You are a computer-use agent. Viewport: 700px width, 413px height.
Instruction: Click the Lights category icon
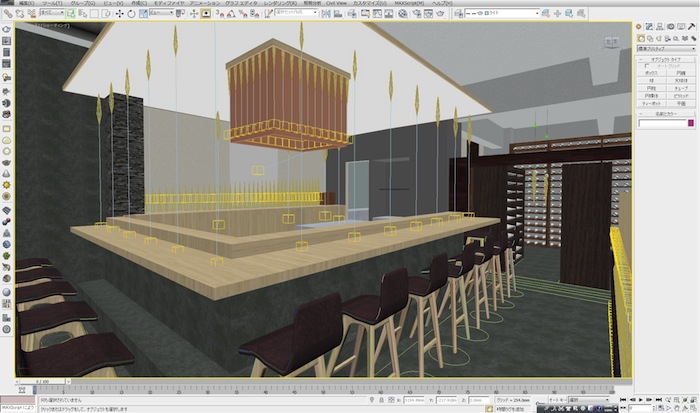(658, 37)
